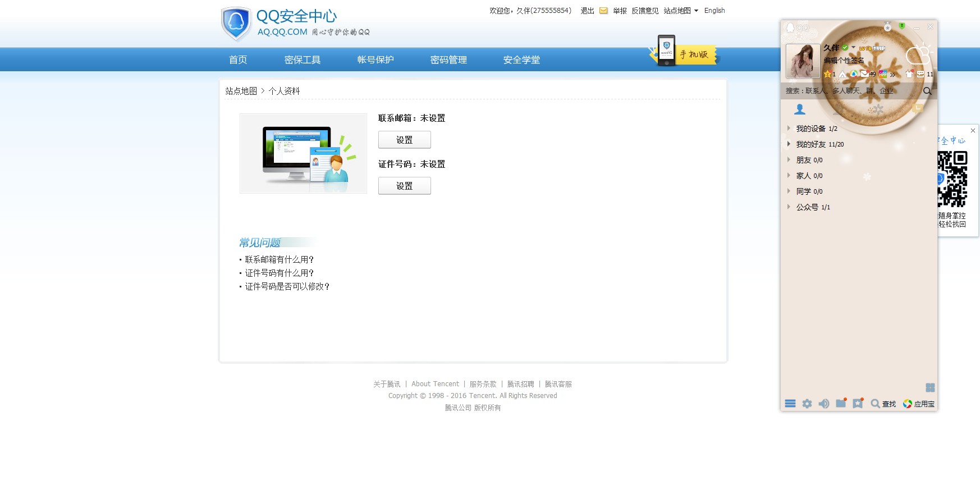Viewport: 980px width, 480px height.
Task: Open the skin change shirt icon
Action: point(909,74)
